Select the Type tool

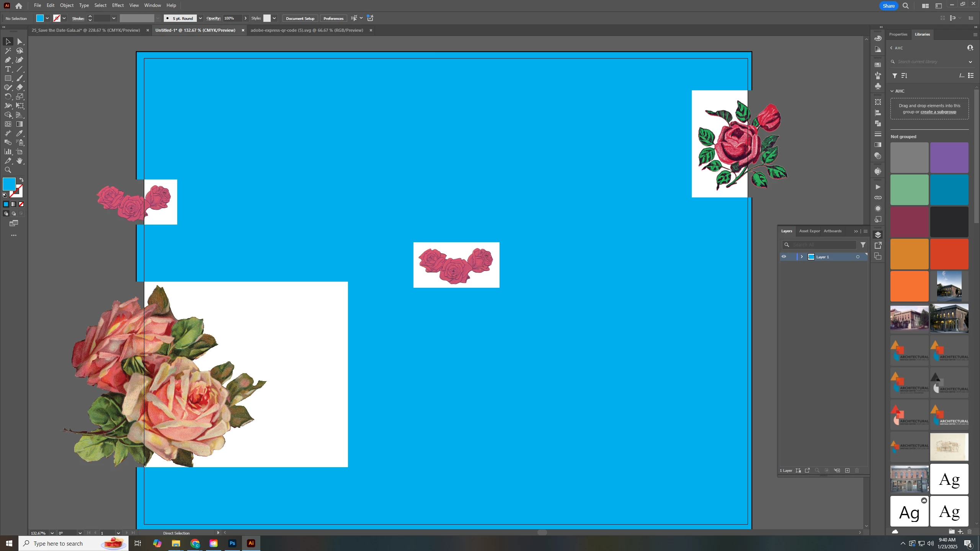[x=8, y=69]
